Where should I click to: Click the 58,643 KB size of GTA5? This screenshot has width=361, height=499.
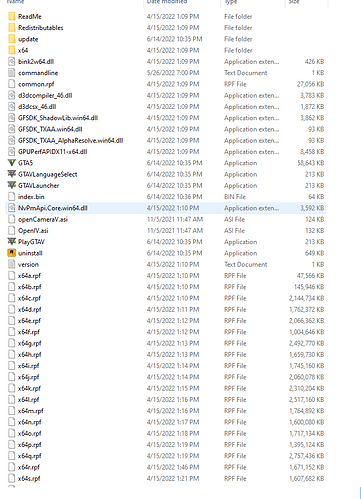(x=310, y=163)
